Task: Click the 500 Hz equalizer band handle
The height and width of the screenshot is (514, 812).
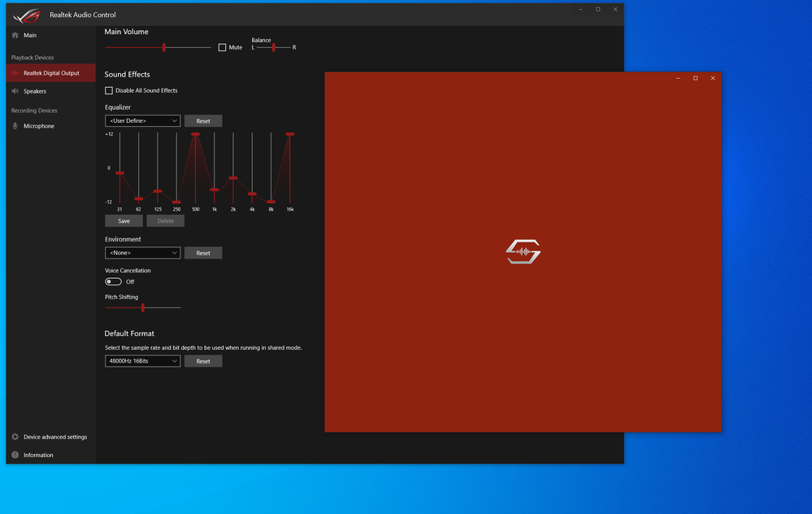Action: point(195,134)
